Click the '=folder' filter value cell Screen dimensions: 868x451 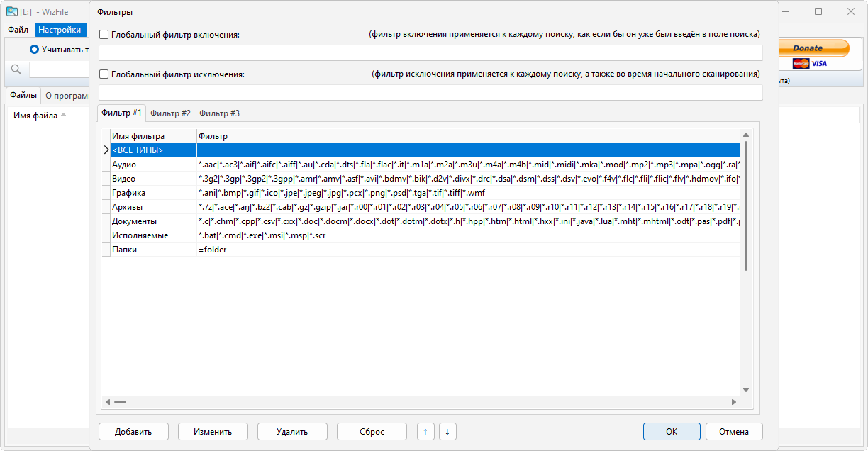[x=469, y=249]
